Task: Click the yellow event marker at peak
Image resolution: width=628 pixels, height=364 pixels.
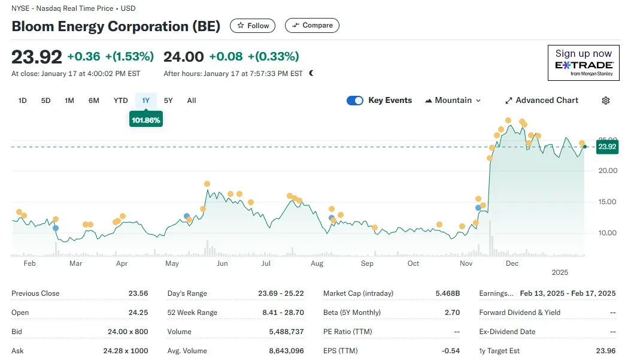Action: [x=508, y=120]
